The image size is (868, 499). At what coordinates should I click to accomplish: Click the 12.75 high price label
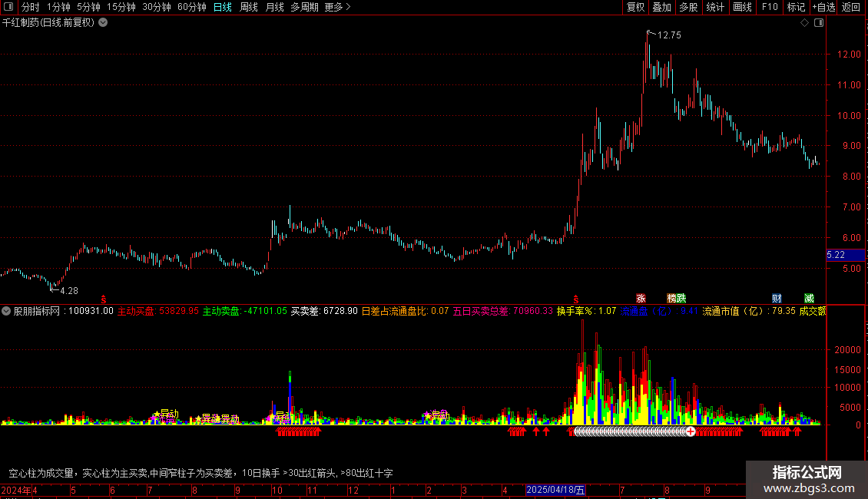click(669, 35)
